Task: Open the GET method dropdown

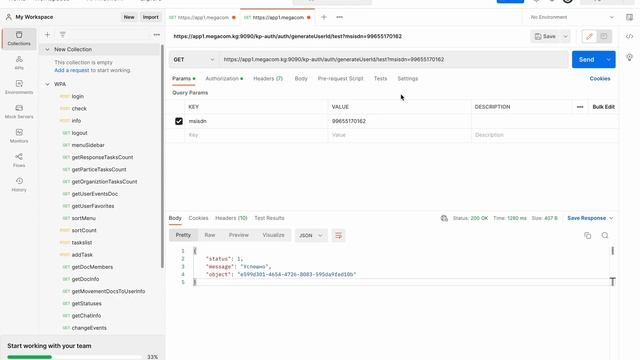Action: point(194,60)
